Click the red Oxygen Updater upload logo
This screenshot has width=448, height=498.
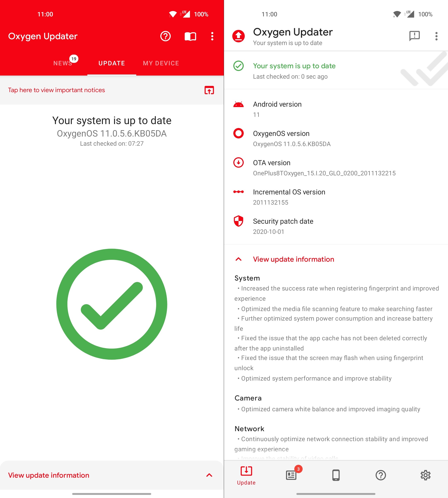click(x=239, y=36)
